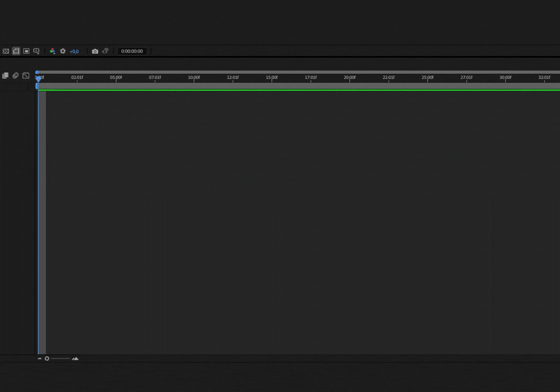560x392 pixels.
Task: Toggle the transparency grid
Action: click(x=6, y=51)
